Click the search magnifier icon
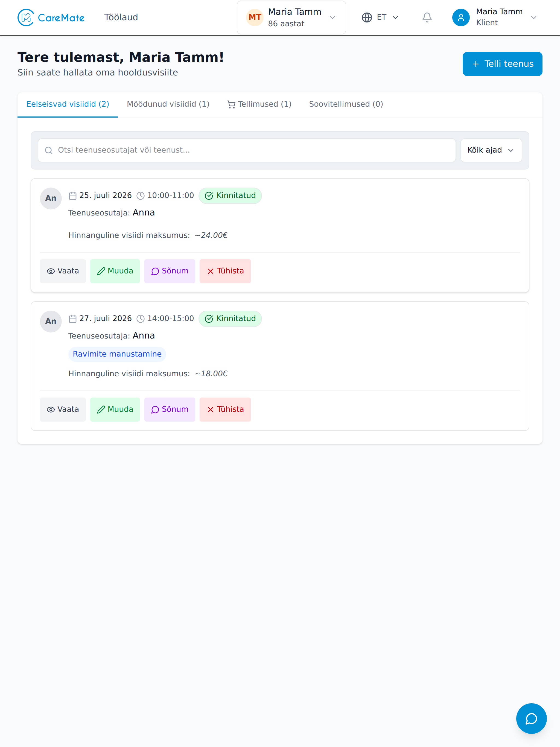 [49, 150]
